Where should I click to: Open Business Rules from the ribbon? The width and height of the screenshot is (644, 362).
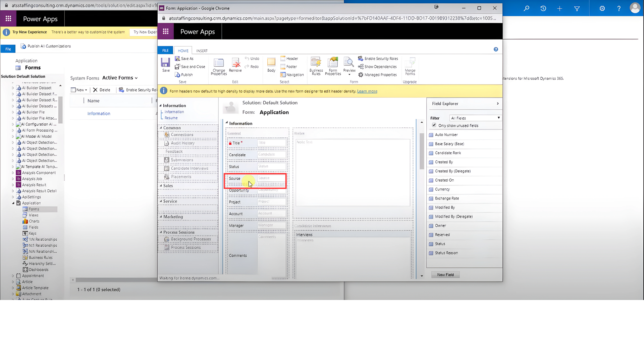pos(316,66)
